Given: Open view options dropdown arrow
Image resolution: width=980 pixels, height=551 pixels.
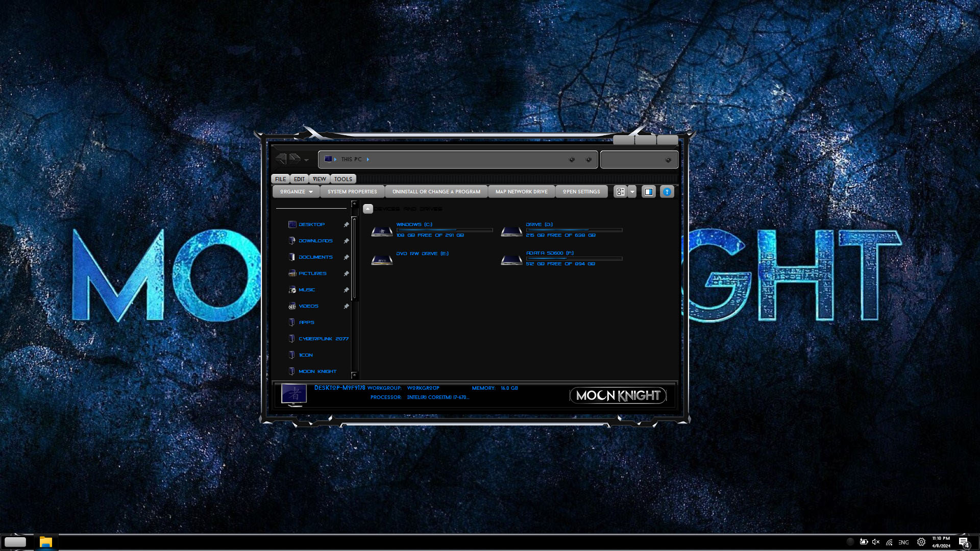Looking at the screenshot, I should (x=632, y=192).
